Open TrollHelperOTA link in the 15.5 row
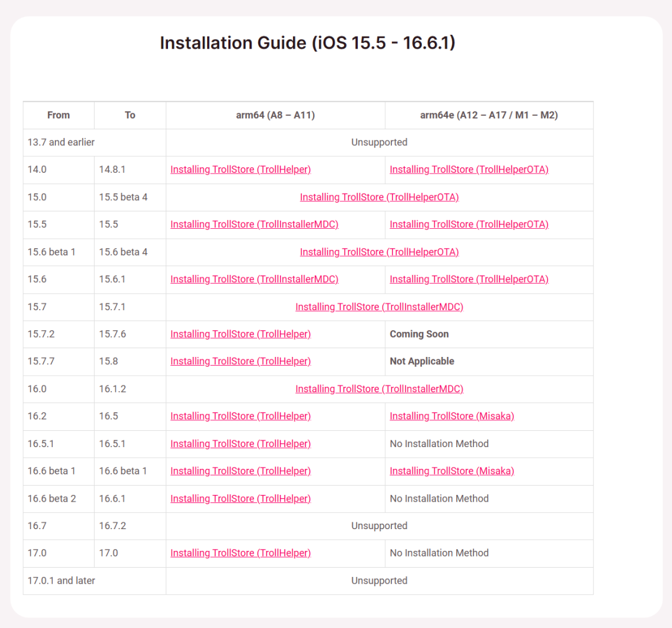 point(469,224)
